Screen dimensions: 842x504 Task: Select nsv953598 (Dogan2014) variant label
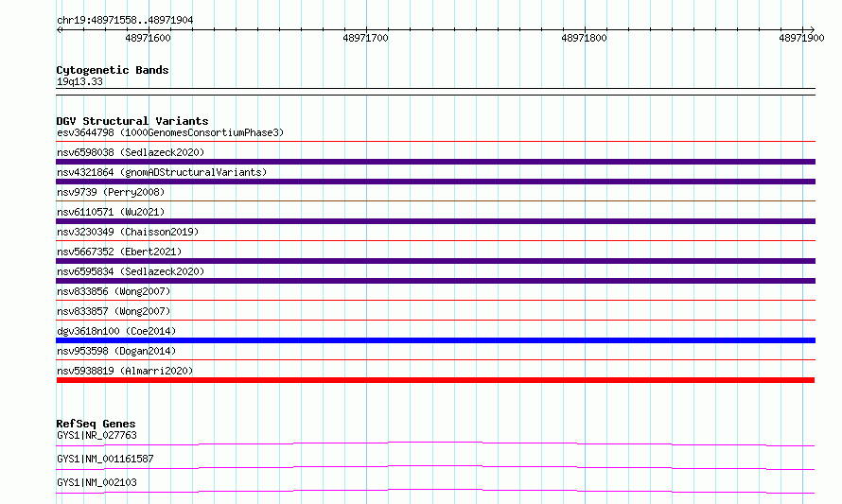tap(116, 351)
